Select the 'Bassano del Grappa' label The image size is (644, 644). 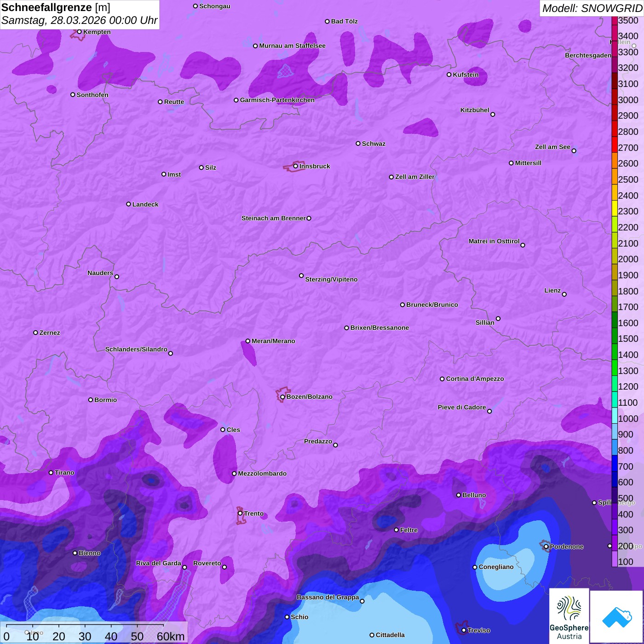[328, 597]
